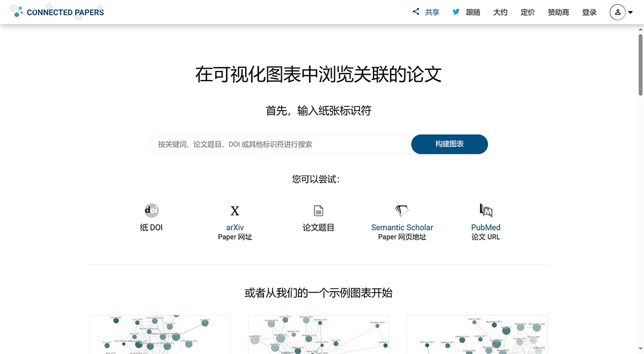Open the first example graph thumbnail

coord(159,334)
